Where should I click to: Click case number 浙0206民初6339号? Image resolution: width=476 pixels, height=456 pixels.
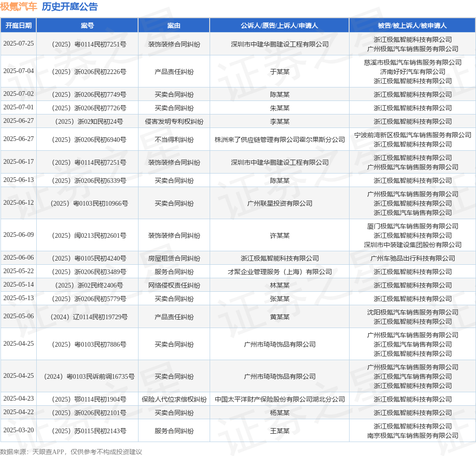coord(89,181)
